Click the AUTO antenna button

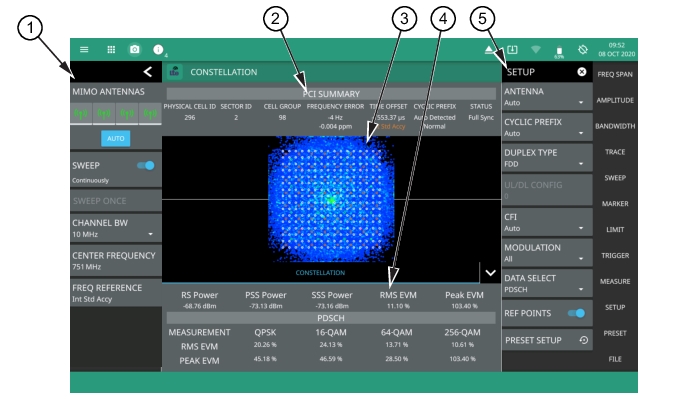tap(116, 138)
